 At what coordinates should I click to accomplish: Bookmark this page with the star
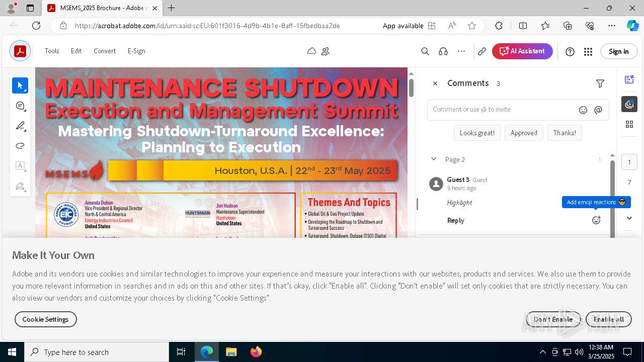(x=472, y=26)
